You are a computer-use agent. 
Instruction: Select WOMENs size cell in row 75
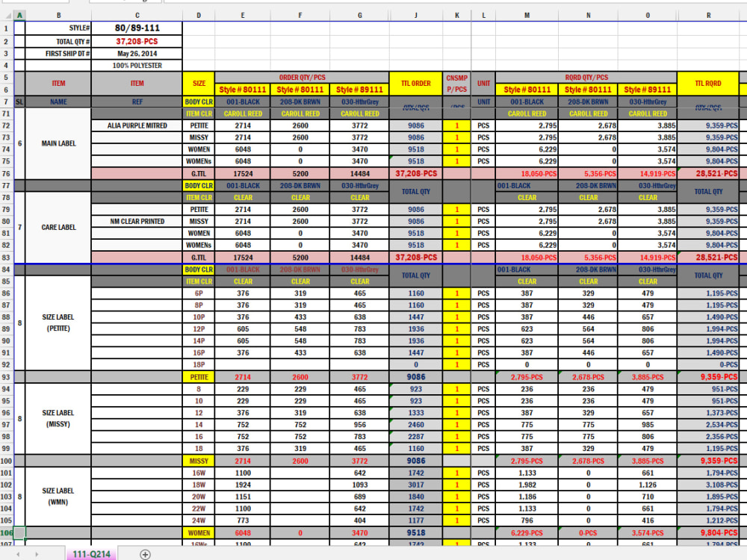(199, 161)
